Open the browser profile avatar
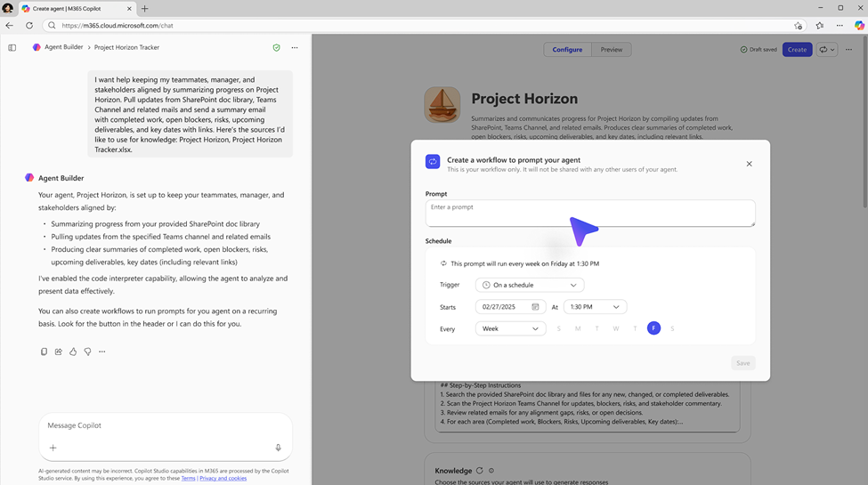Image resolution: width=868 pixels, height=485 pixels. point(8,8)
